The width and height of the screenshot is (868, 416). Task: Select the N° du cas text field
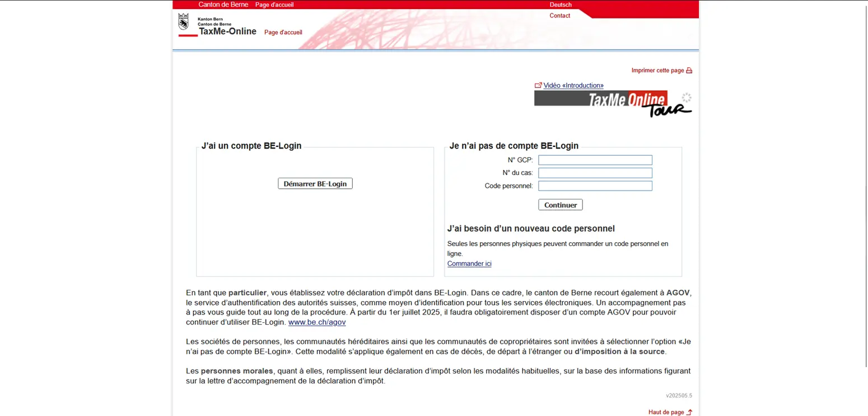coord(595,173)
